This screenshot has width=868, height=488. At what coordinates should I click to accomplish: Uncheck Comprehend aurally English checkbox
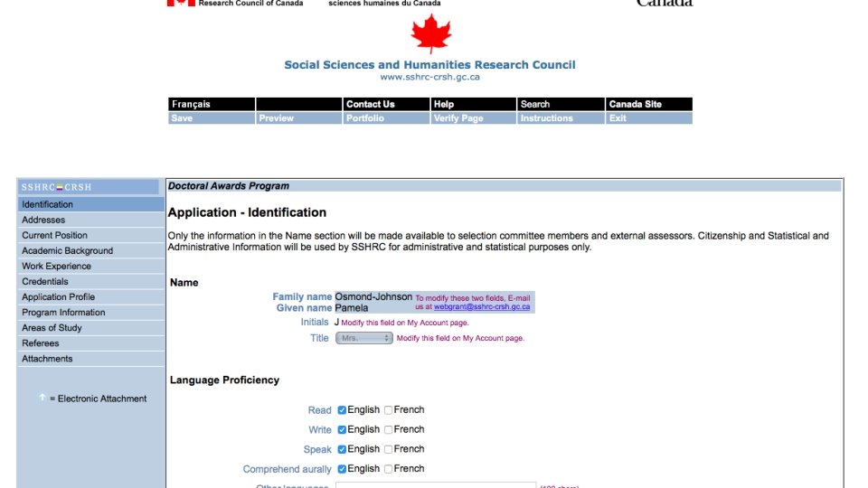342,469
